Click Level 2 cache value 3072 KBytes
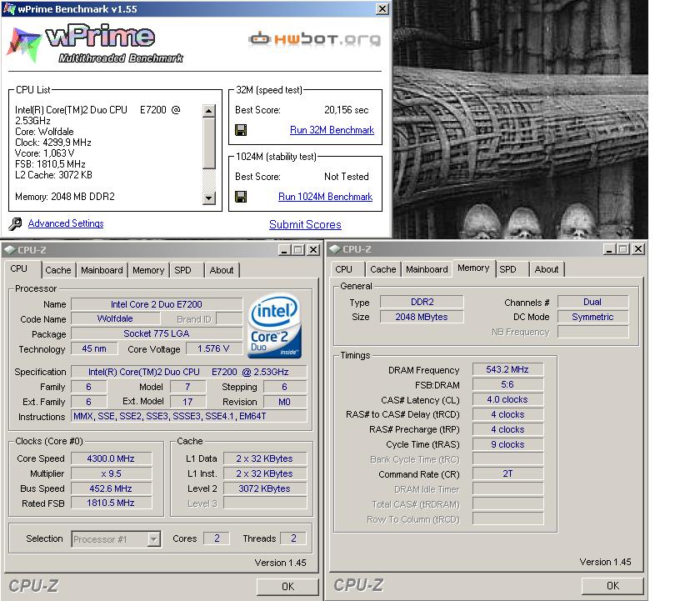This screenshot has width=700, height=601. (x=265, y=488)
